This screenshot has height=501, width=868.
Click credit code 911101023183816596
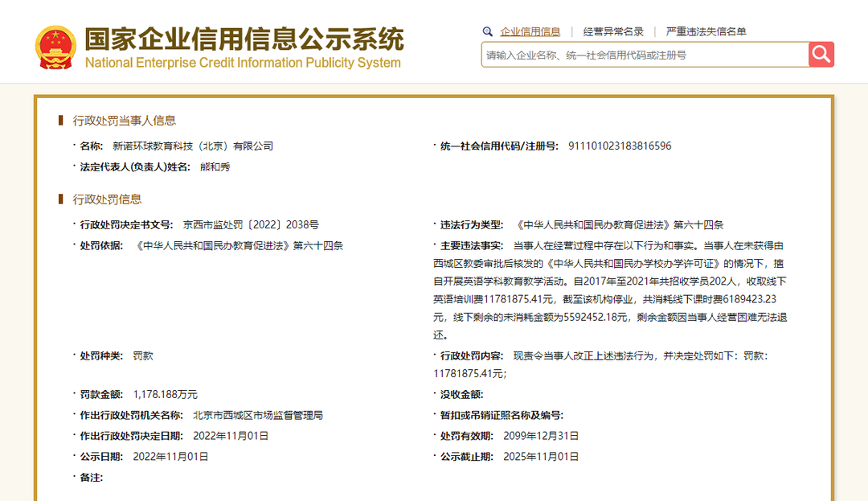click(x=620, y=146)
